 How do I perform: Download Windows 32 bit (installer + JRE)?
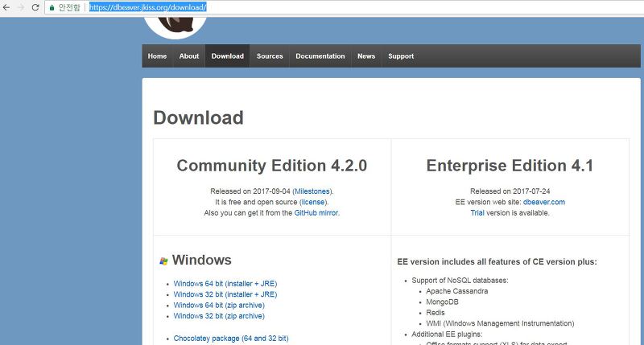pyautogui.click(x=225, y=294)
